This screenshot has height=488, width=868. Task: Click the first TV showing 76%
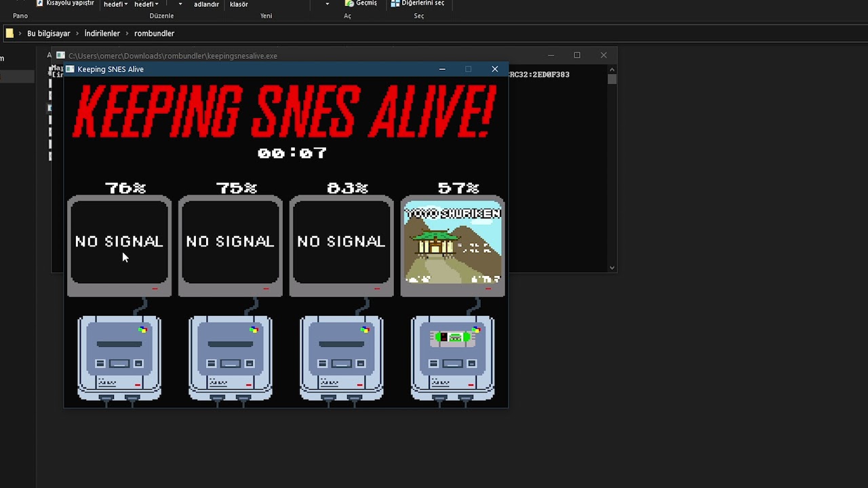click(119, 245)
